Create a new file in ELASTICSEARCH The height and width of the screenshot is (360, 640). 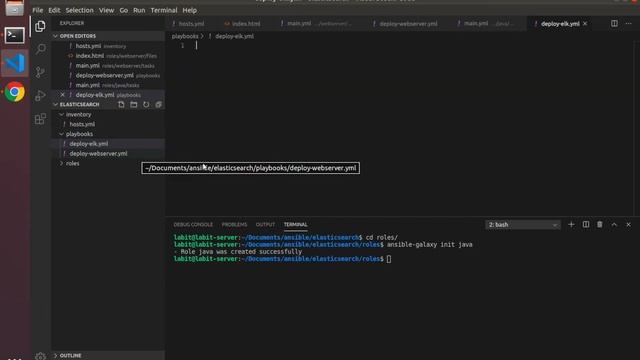[121, 104]
